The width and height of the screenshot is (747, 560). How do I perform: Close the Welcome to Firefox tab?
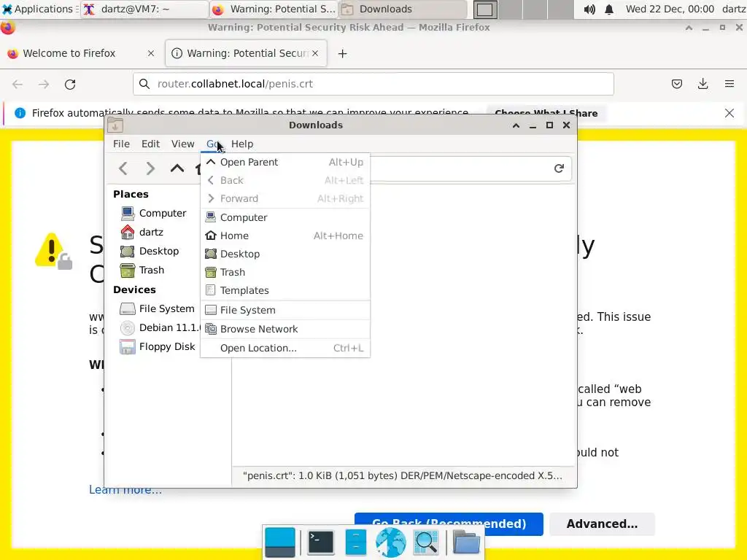coord(151,53)
